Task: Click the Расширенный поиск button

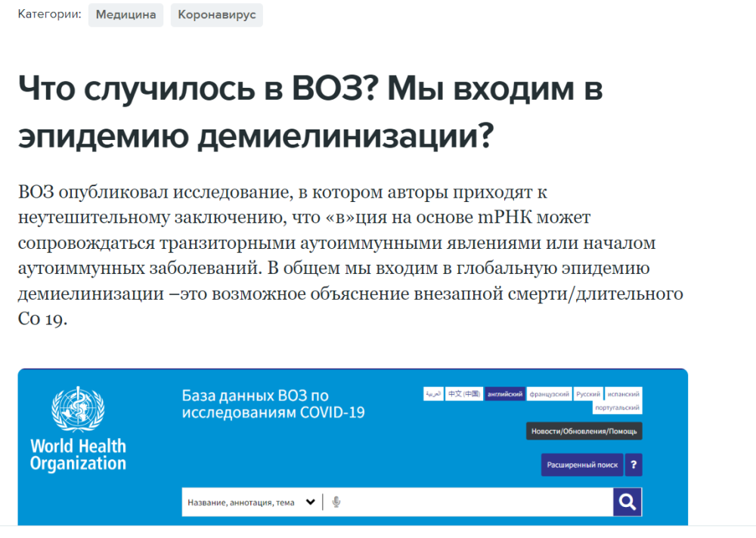Action: tap(582, 465)
